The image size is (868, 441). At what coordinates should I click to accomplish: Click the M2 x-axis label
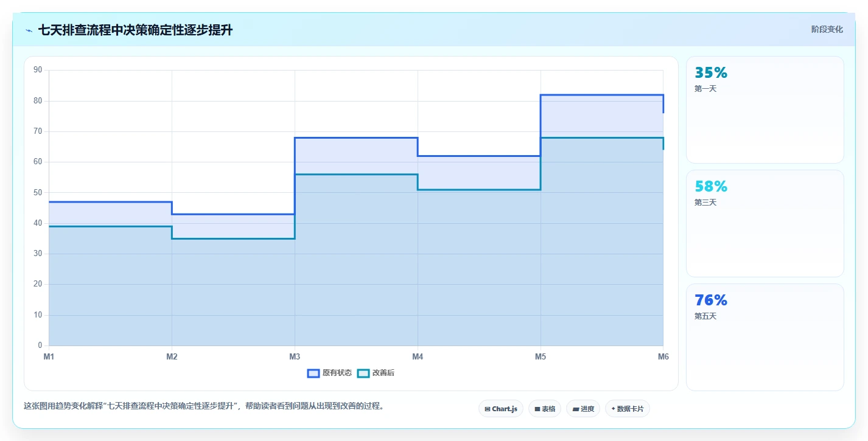tap(172, 356)
